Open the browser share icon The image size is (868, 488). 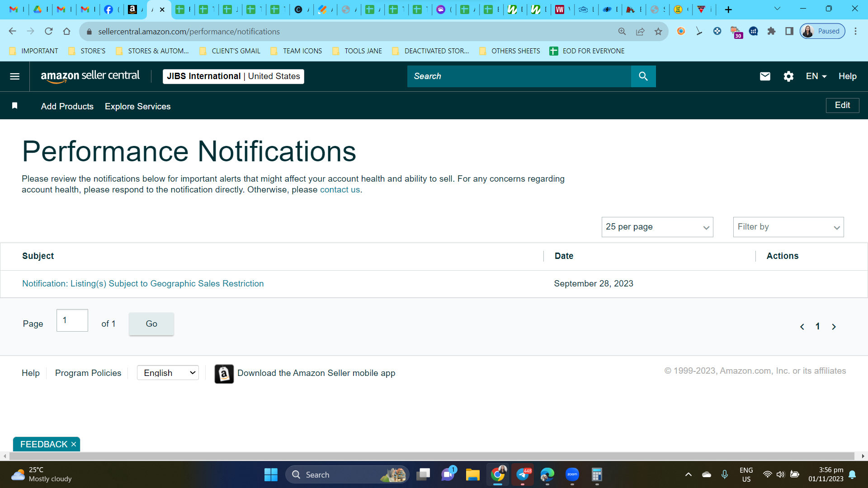640,31
